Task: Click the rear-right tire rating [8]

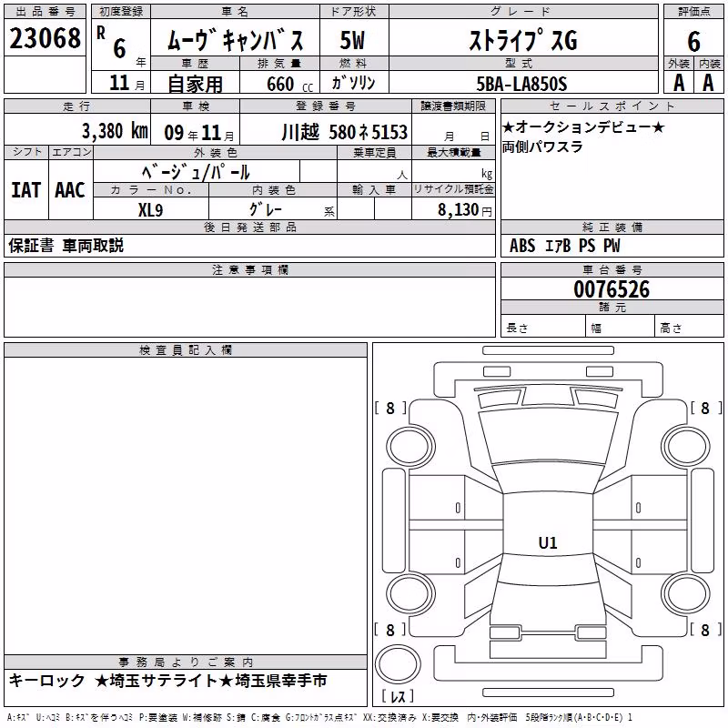Action: [706, 630]
